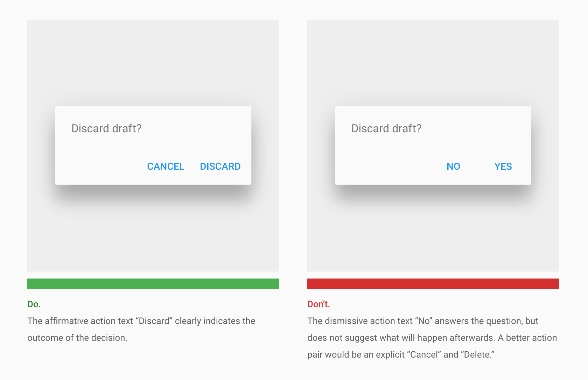Select the green Do indicator bar
The image size is (588, 380).
(153, 284)
